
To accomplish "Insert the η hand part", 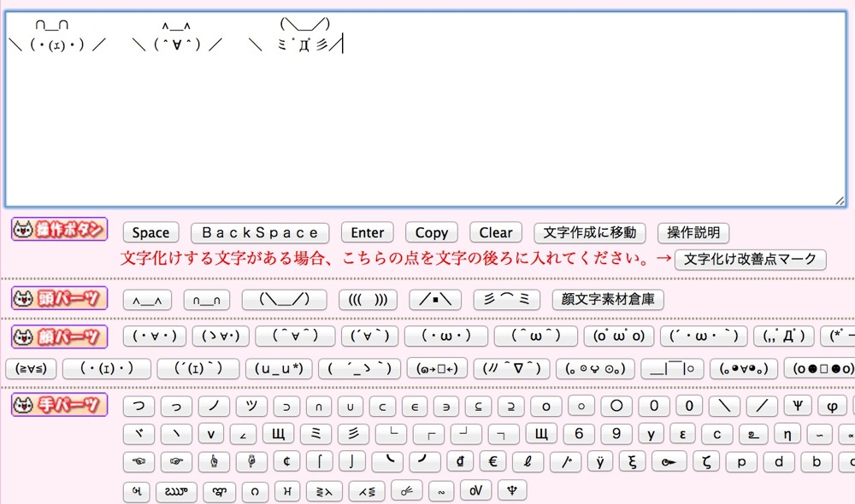I will pos(787,434).
